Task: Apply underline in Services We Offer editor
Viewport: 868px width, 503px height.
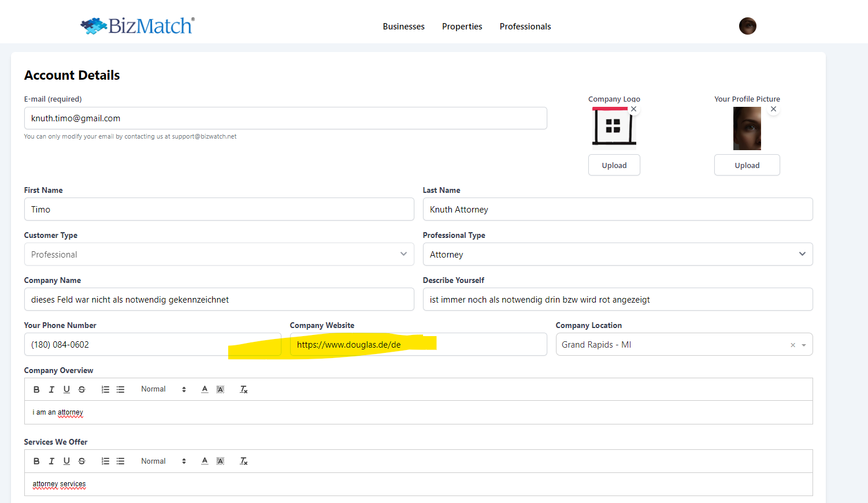Action: click(x=66, y=461)
